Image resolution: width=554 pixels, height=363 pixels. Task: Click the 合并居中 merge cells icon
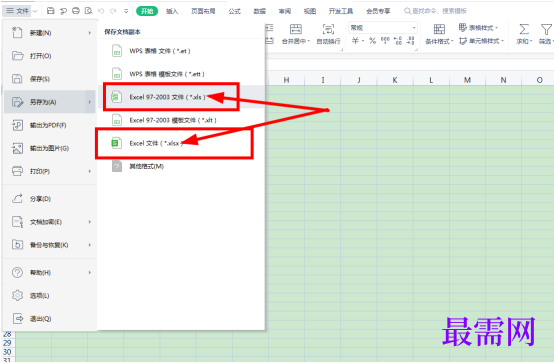click(296, 29)
